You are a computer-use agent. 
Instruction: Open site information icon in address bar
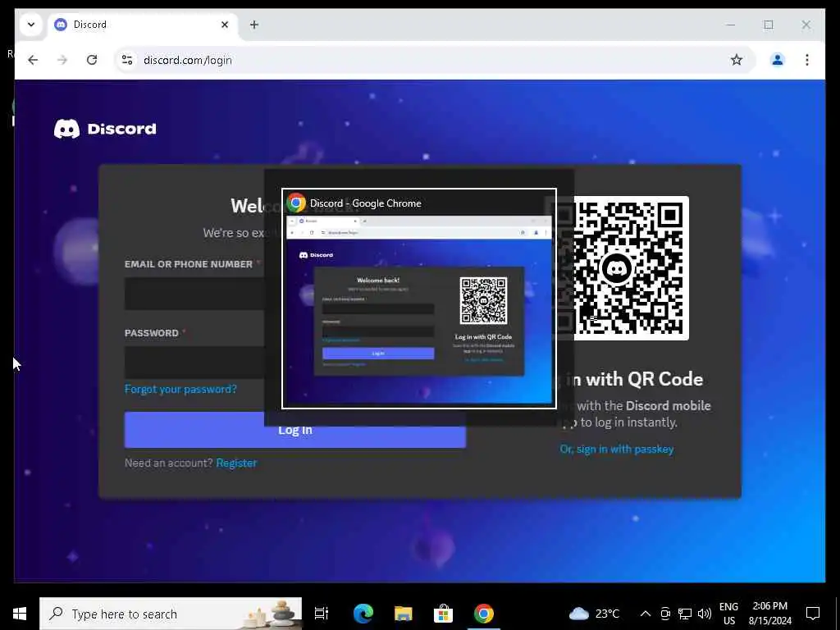click(127, 60)
